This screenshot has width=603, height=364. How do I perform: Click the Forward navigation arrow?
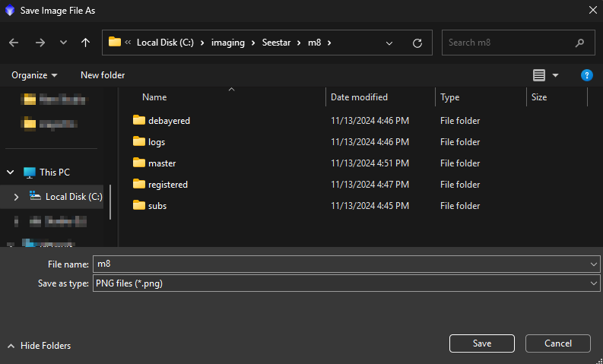coord(40,43)
